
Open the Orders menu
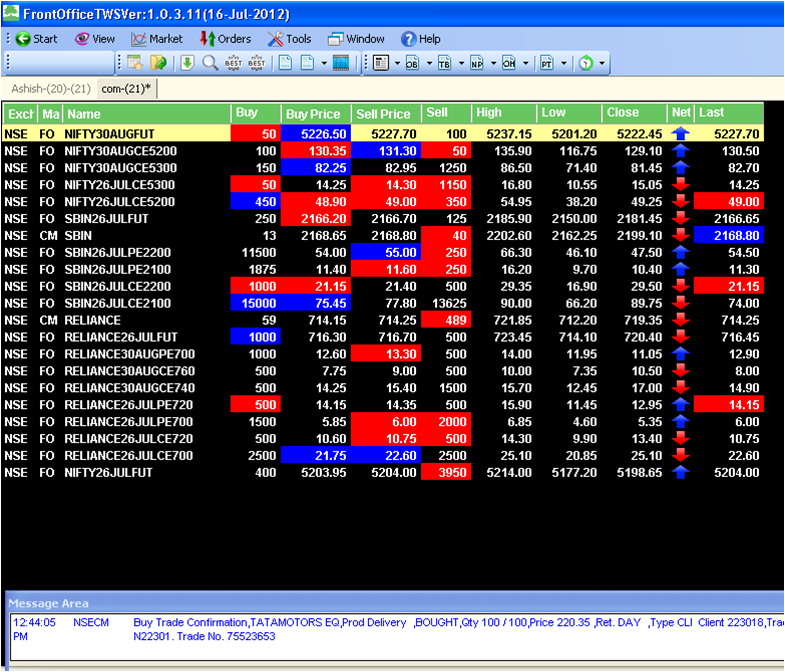click(225, 39)
